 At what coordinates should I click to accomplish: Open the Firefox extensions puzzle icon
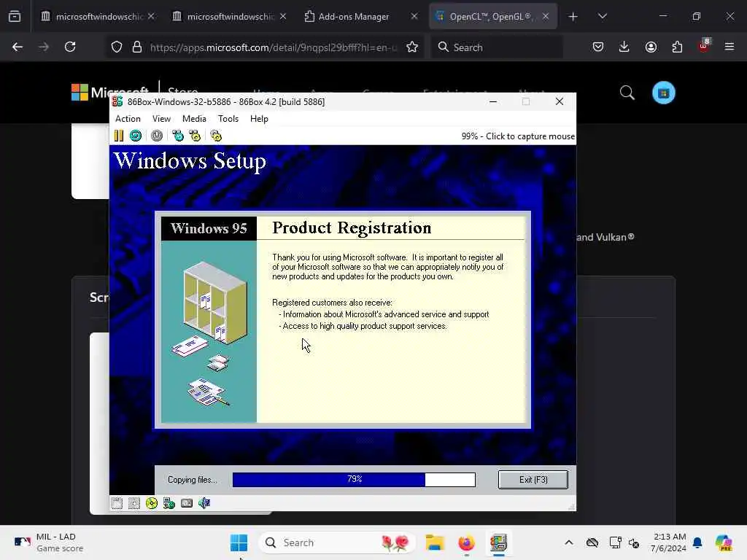(x=677, y=47)
